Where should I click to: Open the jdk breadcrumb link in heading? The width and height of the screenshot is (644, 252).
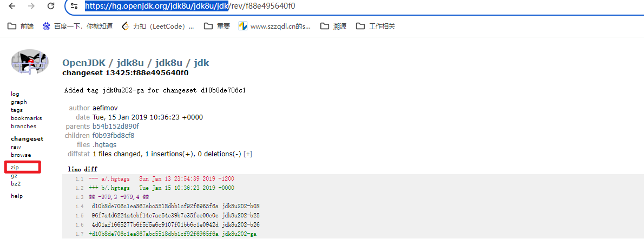pyautogui.click(x=201, y=63)
